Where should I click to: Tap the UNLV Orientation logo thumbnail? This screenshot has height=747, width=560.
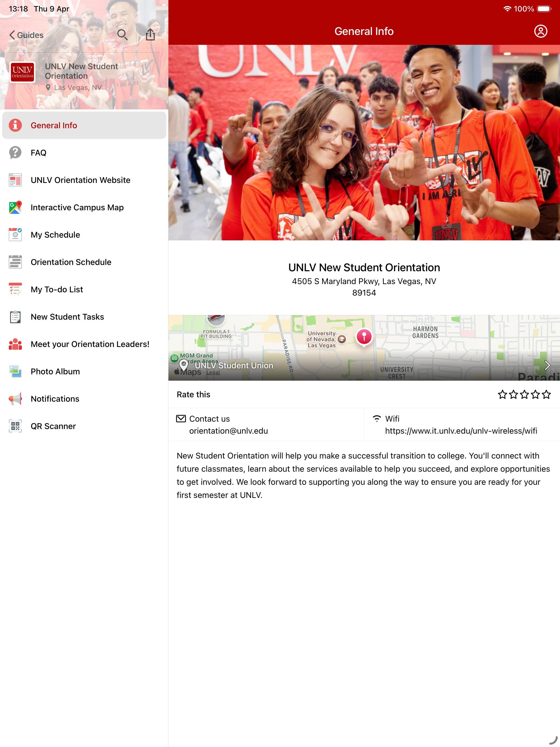tap(22, 72)
